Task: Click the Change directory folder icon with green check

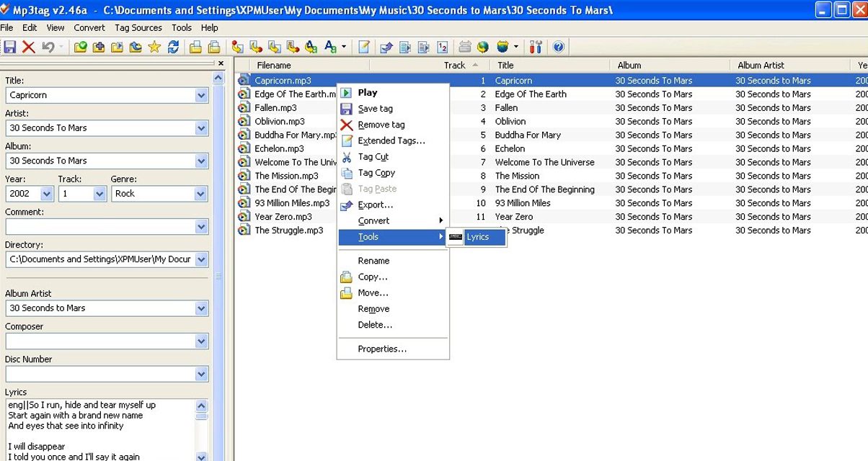Action: (x=81, y=47)
